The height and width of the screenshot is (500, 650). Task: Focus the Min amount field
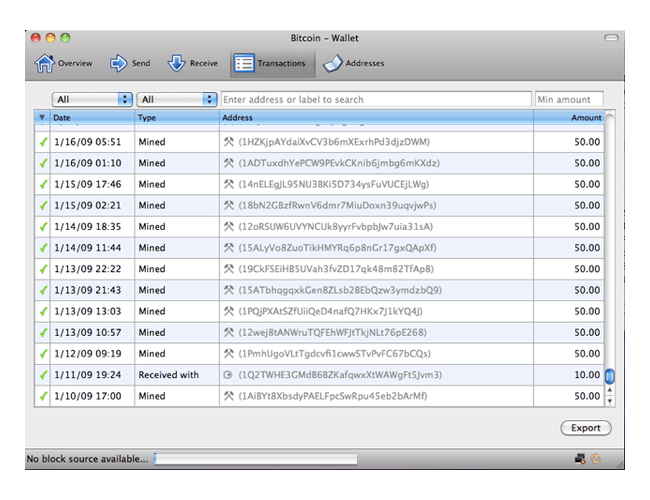(569, 100)
